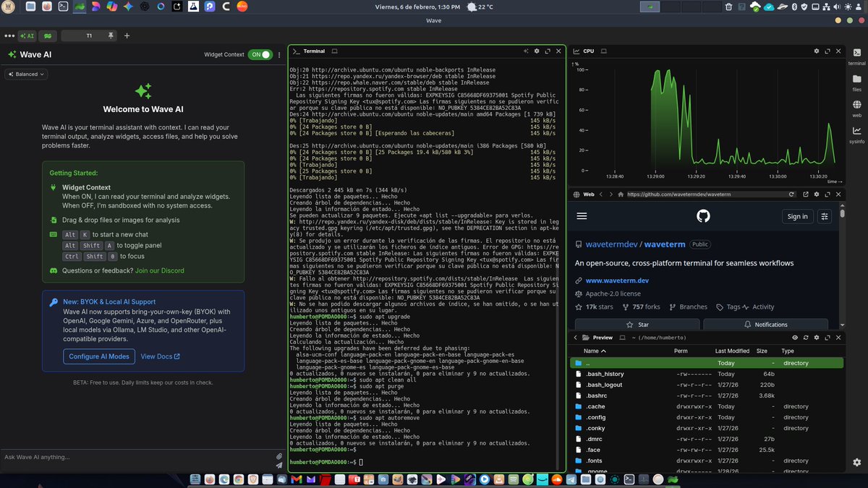The image size is (868, 488).
Task: Go back in the Web block
Action: (x=600, y=194)
